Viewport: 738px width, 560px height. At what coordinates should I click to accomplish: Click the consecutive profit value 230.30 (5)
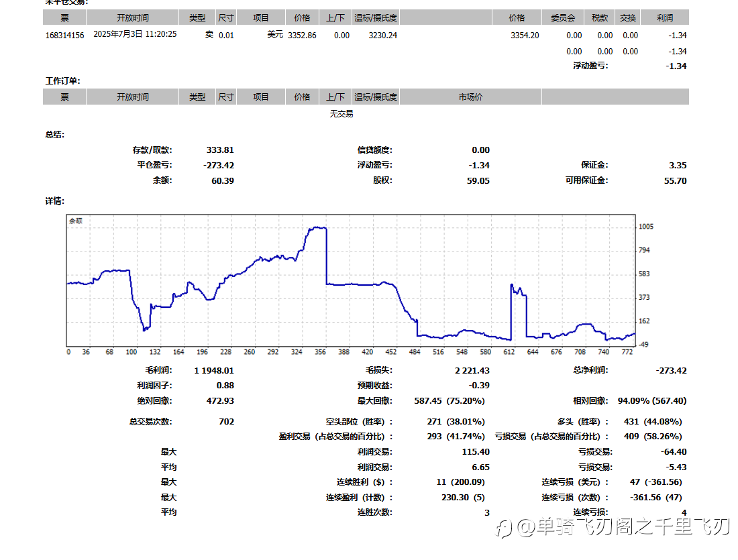[463, 498]
